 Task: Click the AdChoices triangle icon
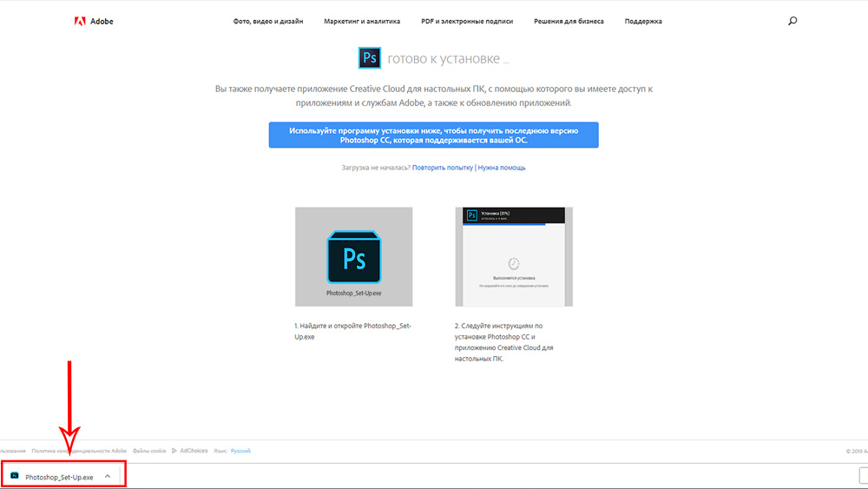pyautogui.click(x=174, y=451)
